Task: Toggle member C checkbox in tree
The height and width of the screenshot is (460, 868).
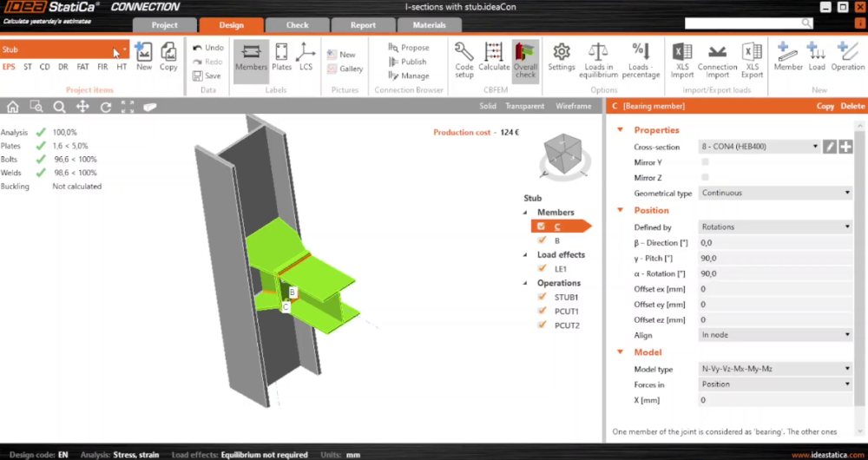Action: coord(542,226)
